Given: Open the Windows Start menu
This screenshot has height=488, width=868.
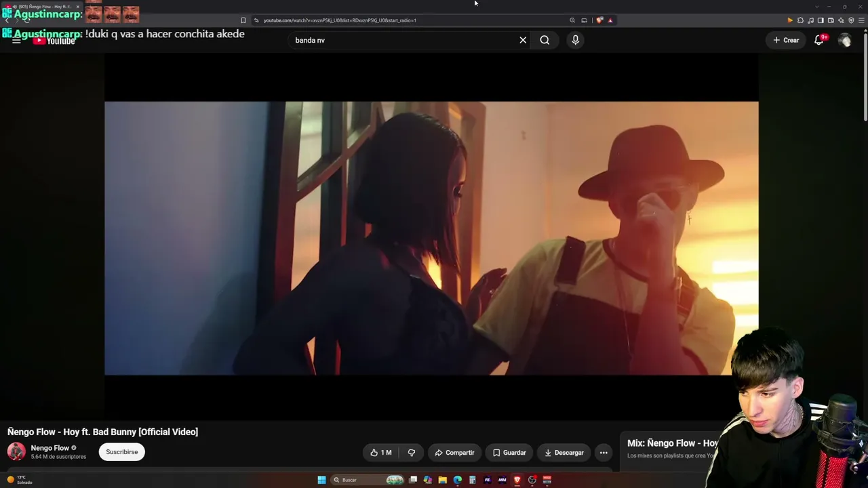Looking at the screenshot, I should pyautogui.click(x=321, y=480).
